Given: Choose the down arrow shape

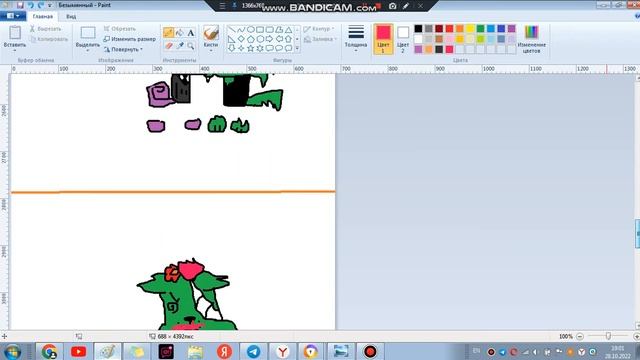Looking at the screenshot, I should point(231,48).
